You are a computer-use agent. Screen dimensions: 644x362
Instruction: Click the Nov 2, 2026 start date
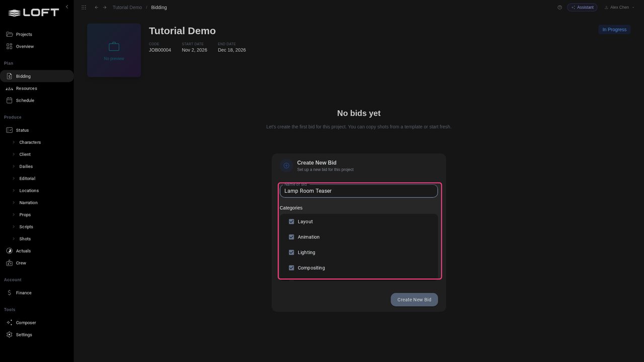point(195,50)
